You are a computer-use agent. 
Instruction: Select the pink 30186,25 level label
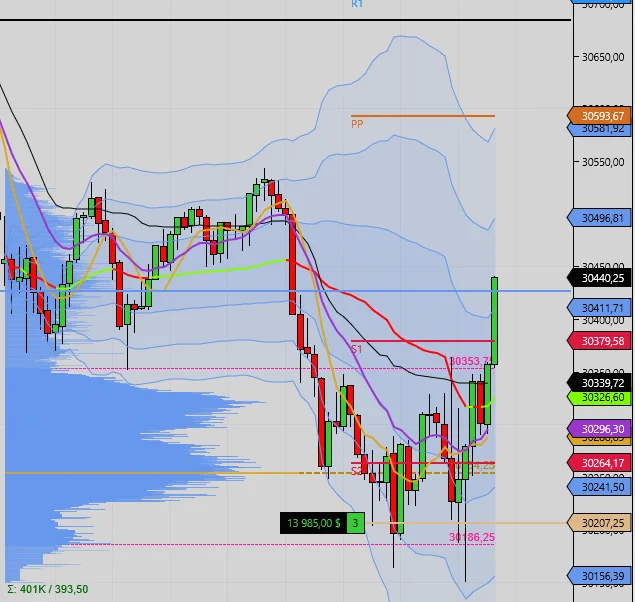click(x=472, y=537)
